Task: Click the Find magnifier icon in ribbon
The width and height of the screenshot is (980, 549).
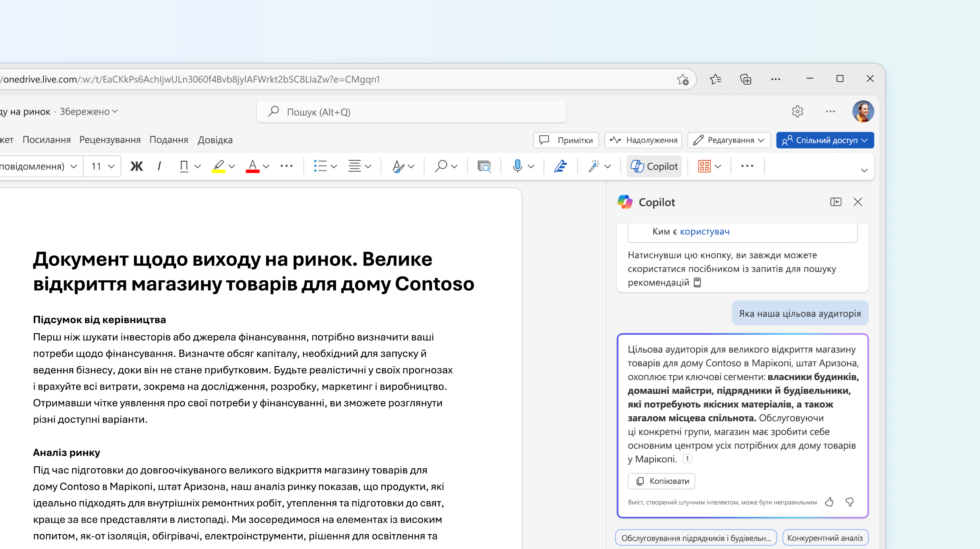Action: pos(441,166)
